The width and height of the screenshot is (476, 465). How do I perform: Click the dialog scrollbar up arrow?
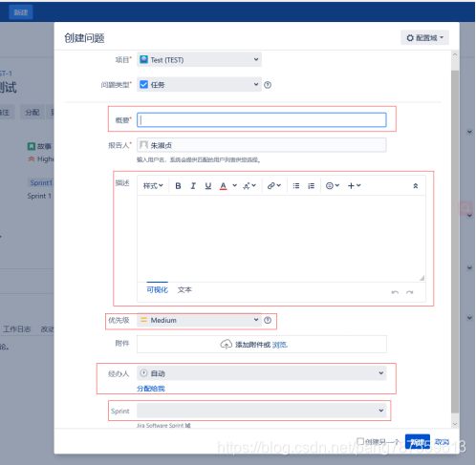pyautogui.click(x=455, y=54)
